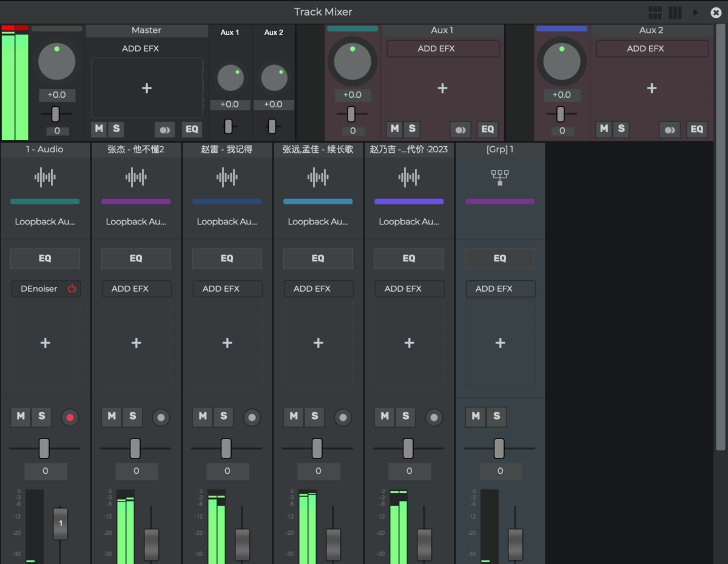Open ADD EFX menu on [Grp] 1
The image size is (728, 564).
500,289
